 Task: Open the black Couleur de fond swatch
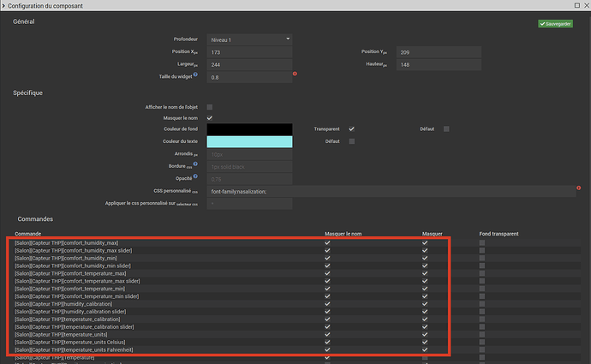(x=249, y=129)
